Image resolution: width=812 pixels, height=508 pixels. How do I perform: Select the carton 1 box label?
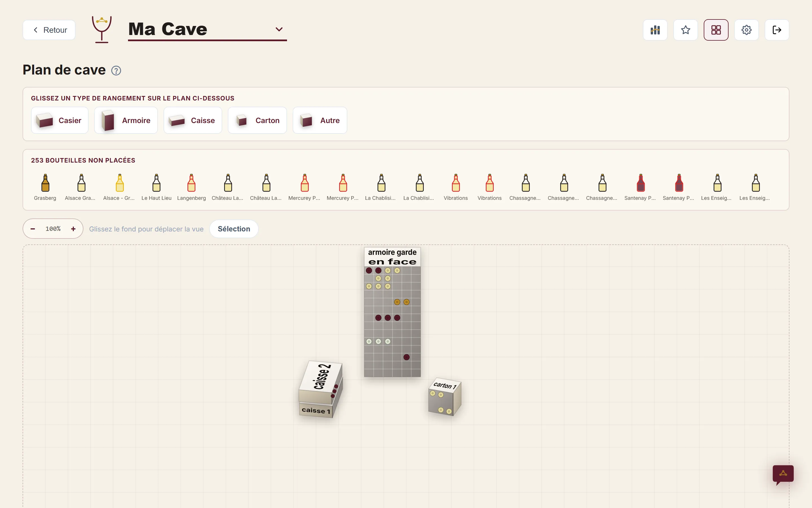(x=445, y=385)
